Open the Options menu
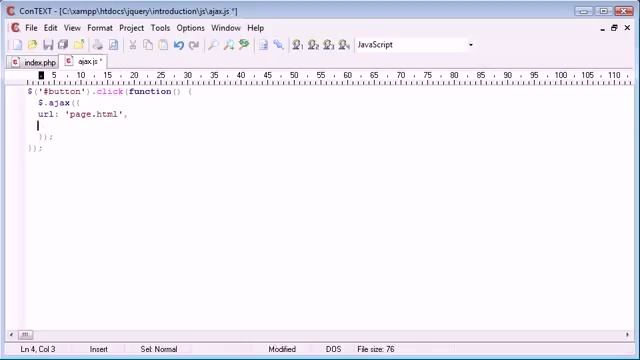The image size is (640, 360). (x=190, y=28)
